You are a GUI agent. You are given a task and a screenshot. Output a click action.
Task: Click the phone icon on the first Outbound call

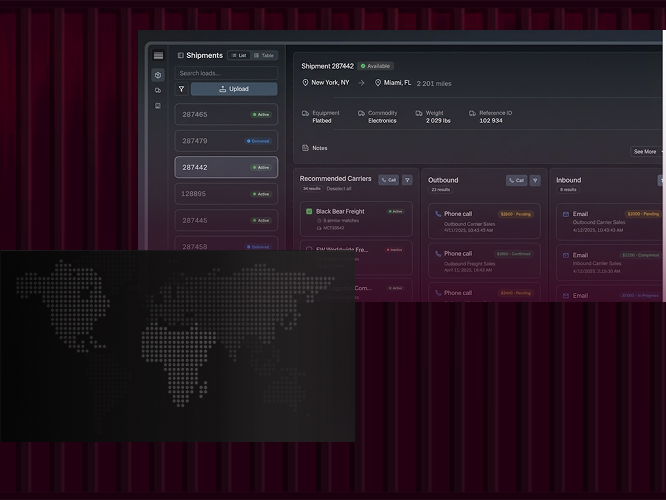[438, 213]
